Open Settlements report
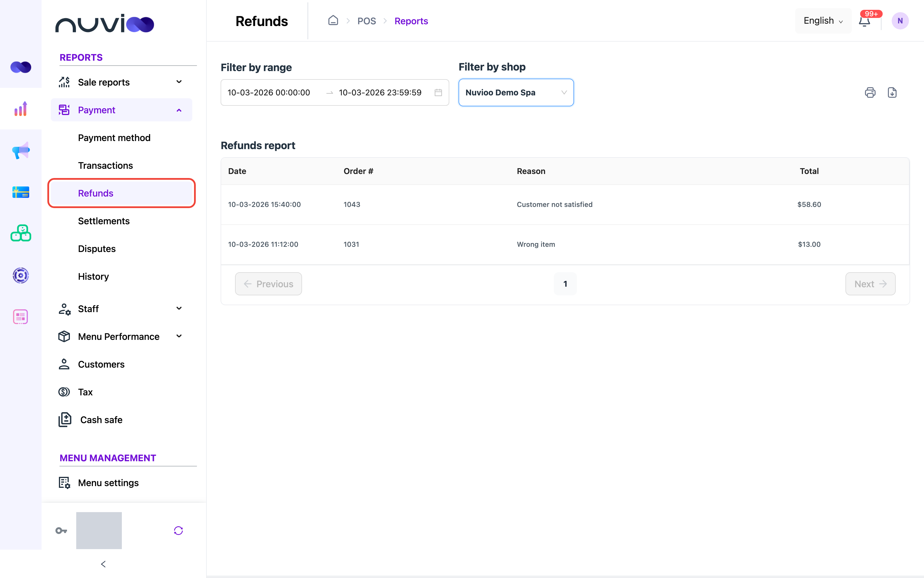924x578 pixels. click(x=104, y=221)
